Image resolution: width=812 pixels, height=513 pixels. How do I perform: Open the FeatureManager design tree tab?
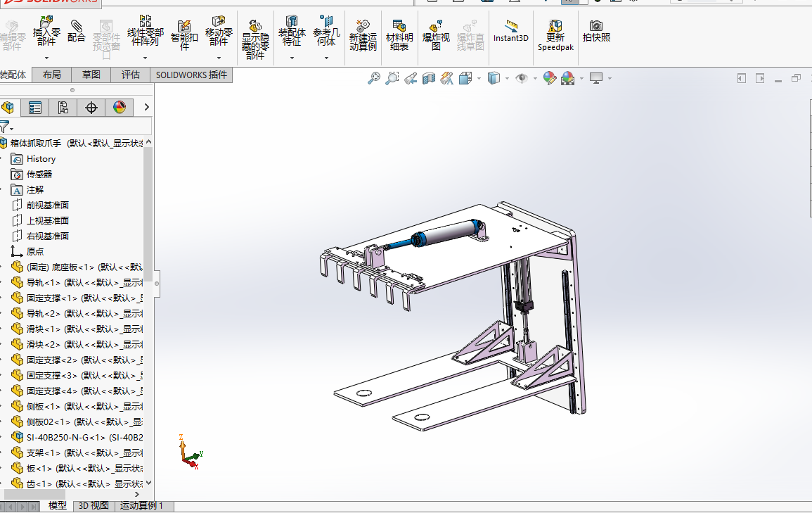click(8, 108)
